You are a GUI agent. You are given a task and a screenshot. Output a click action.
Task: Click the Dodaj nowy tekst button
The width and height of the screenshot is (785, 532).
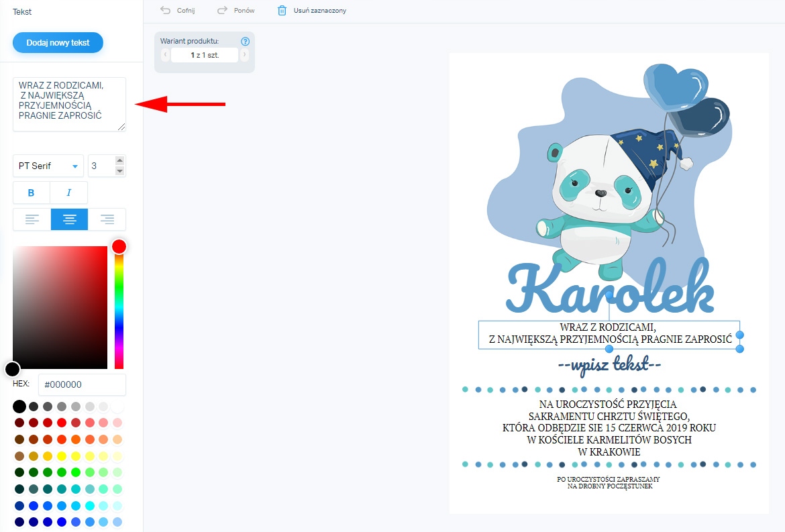(58, 42)
